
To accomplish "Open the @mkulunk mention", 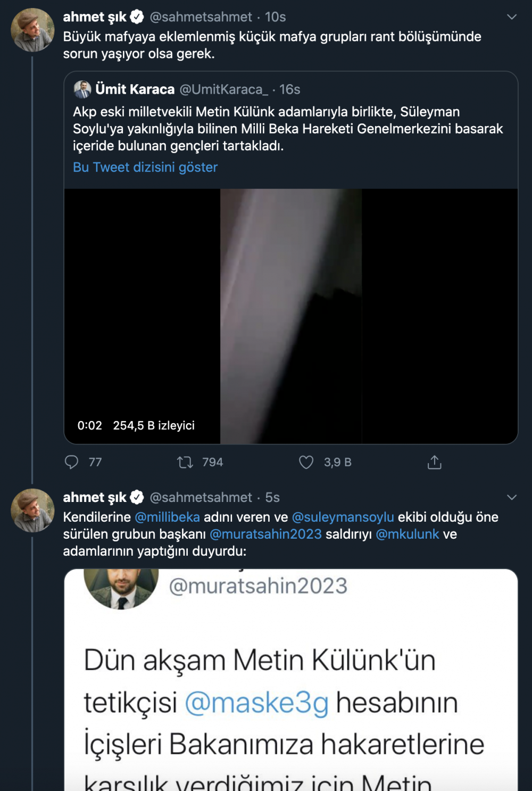I will 408,534.
